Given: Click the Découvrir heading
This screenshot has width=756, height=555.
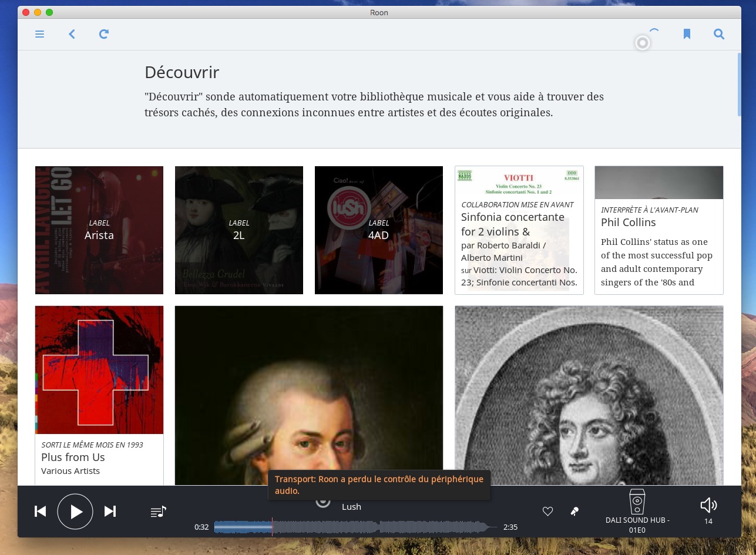Looking at the screenshot, I should click(182, 72).
